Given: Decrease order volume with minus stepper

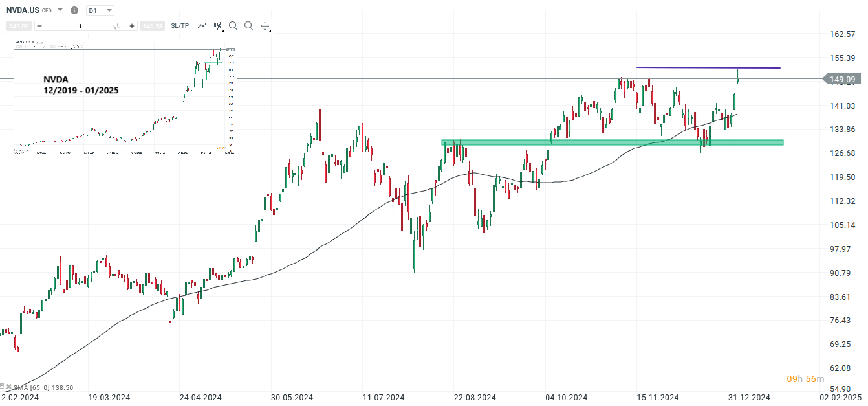Looking at the screenshot, I should 39,26.
